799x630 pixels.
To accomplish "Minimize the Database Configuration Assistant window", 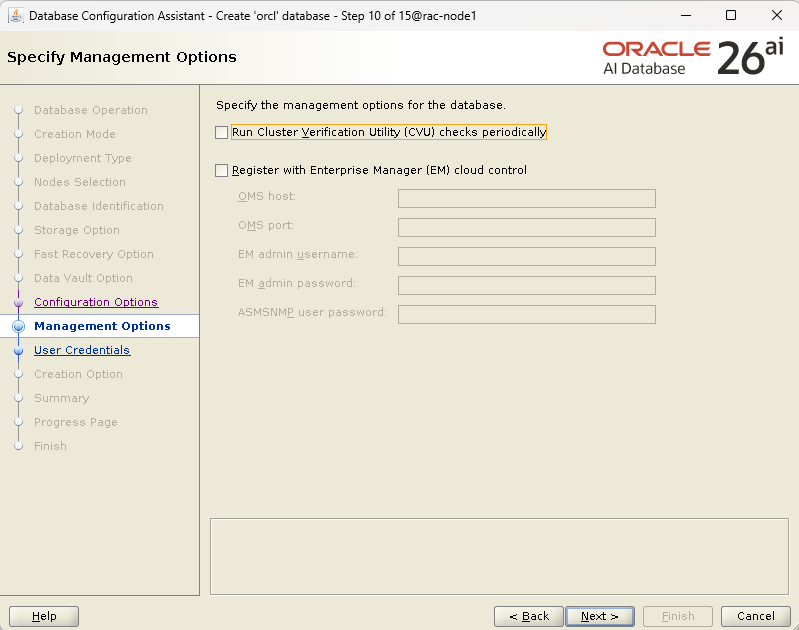I will point(686,15).
